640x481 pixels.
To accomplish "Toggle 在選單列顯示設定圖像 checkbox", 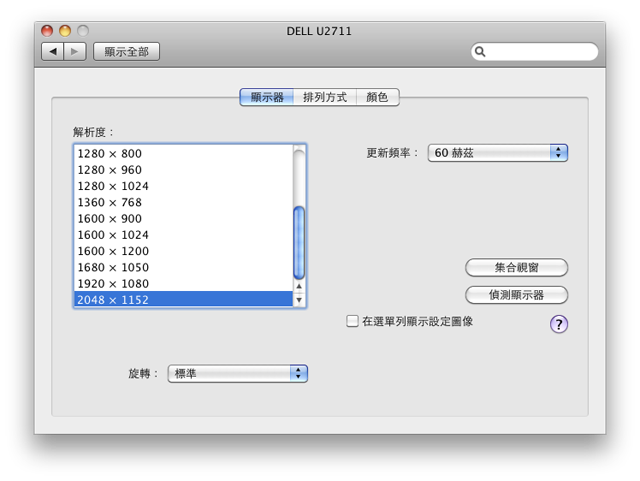I will [352, 321].
